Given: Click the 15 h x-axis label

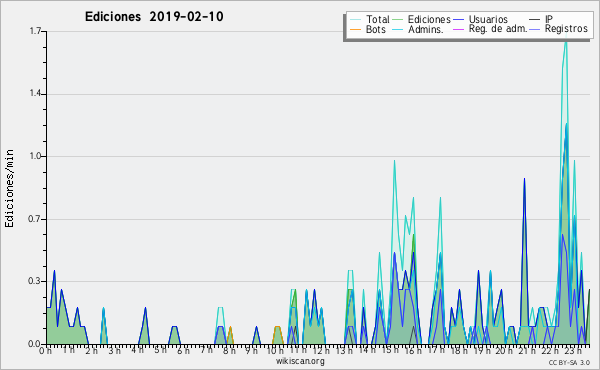Looking at the screenshot, I should [390, 350].
